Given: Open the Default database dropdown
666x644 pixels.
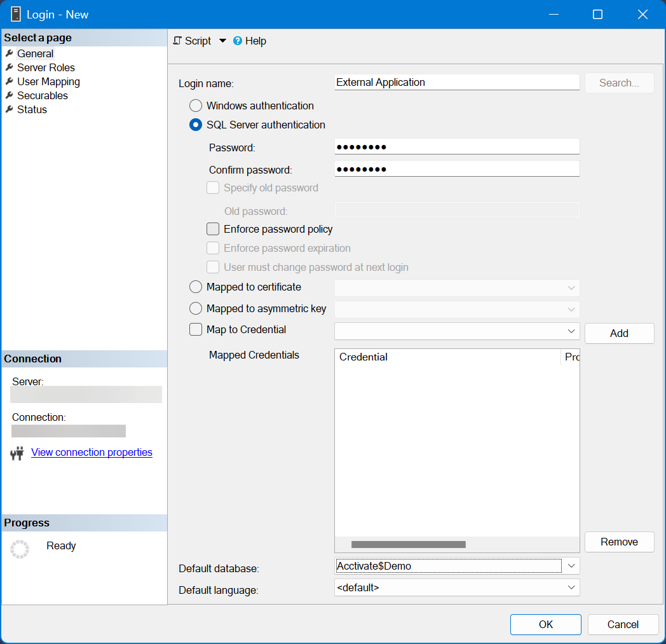Looking at the screenshot, I should click(x=571, y=566).
